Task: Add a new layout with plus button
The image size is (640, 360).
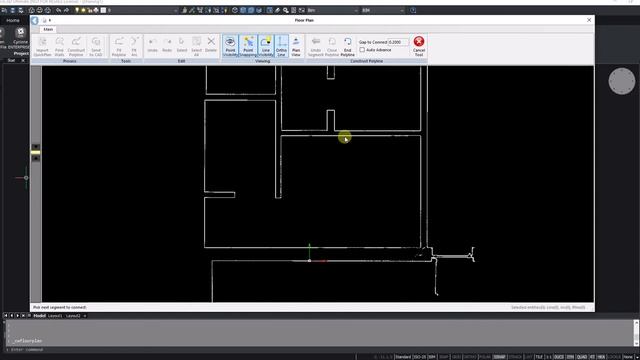Action: [85, 316]
